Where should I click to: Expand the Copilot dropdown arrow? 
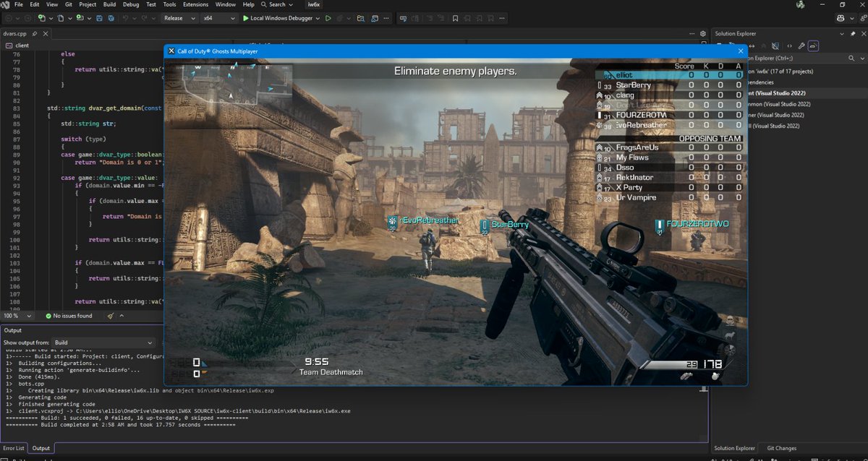852,18
